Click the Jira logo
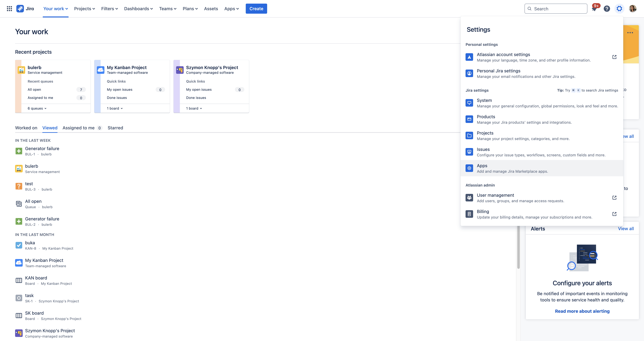 (25, 9)
